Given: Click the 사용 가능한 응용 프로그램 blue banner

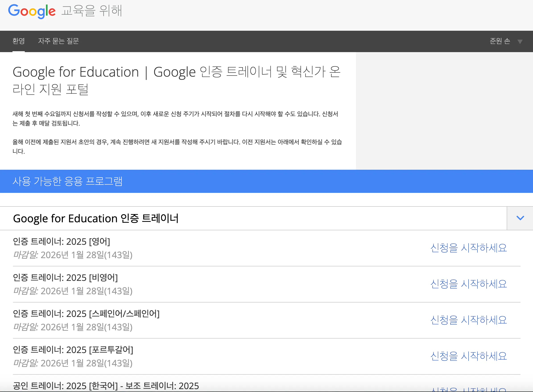Looking at the screenshot, I should pos(67,181).
